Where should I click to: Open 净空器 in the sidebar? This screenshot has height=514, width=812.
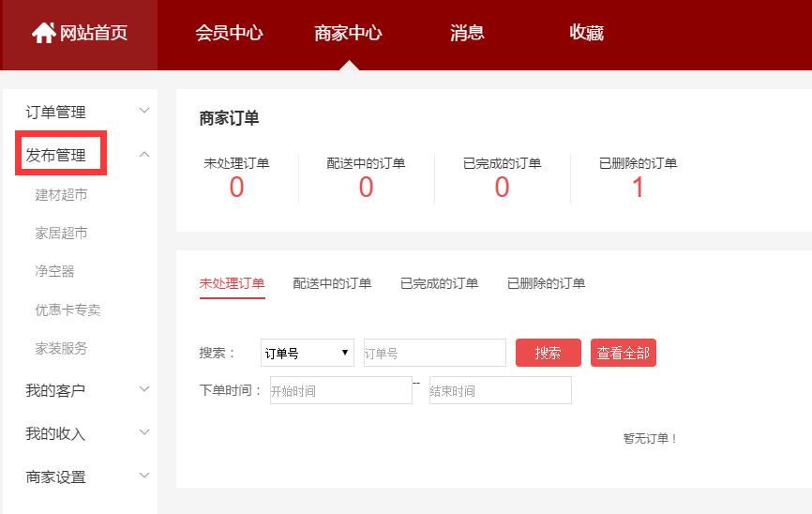(54, 271)
